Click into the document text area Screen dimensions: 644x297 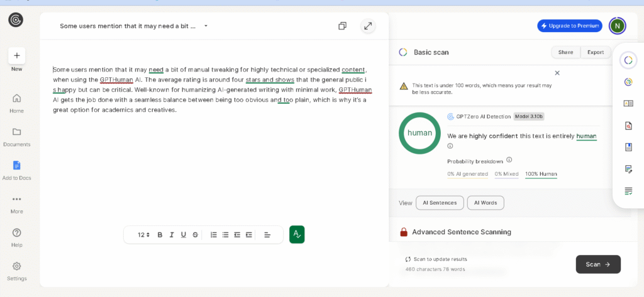click(x=214, y=157)
